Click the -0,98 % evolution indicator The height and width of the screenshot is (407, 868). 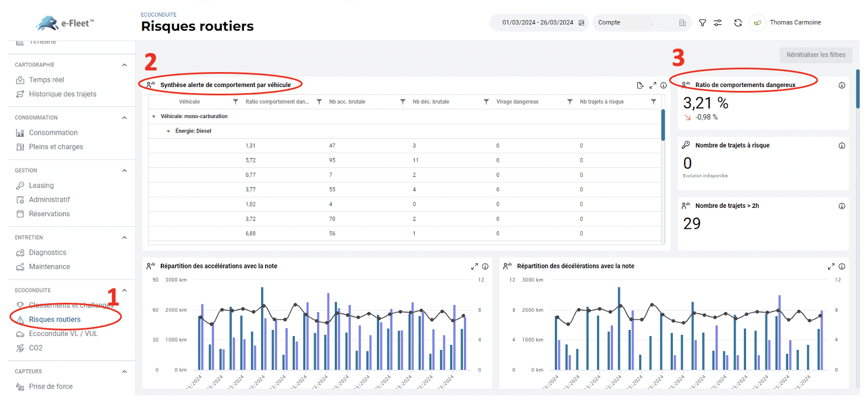click(701, 118)
